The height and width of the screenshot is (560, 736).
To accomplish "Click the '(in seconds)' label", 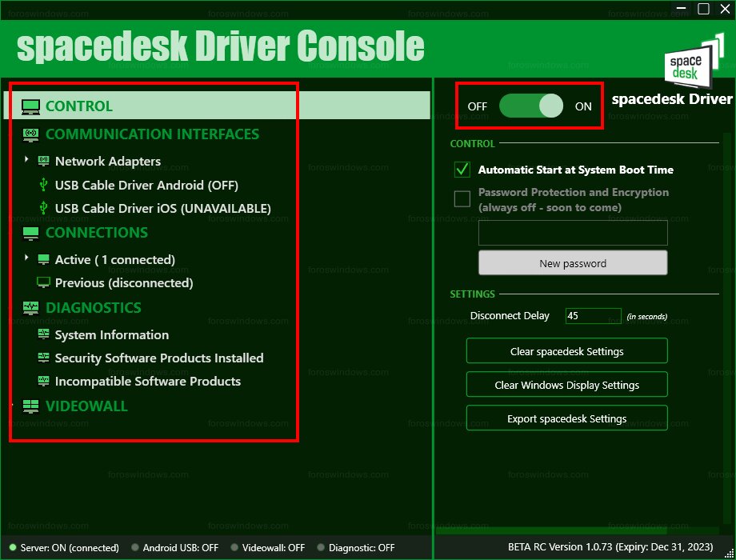I will pyautogui.click(x=647, y=316).
